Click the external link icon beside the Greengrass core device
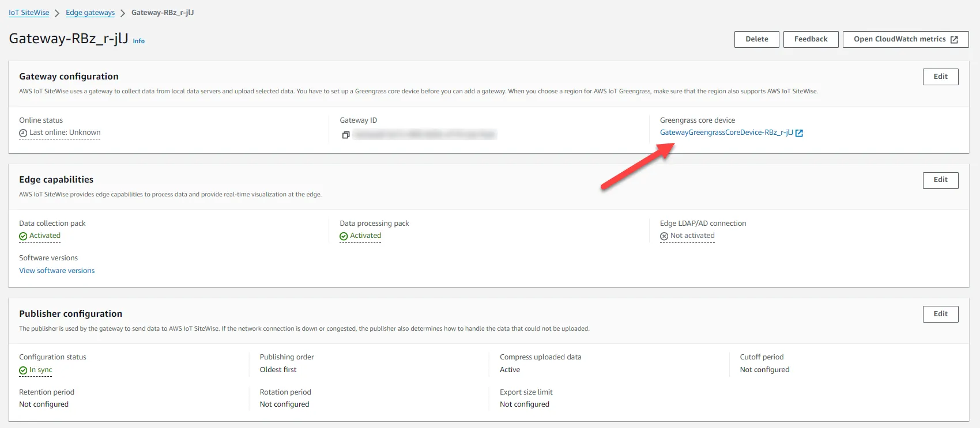 [x=799, y=133]
